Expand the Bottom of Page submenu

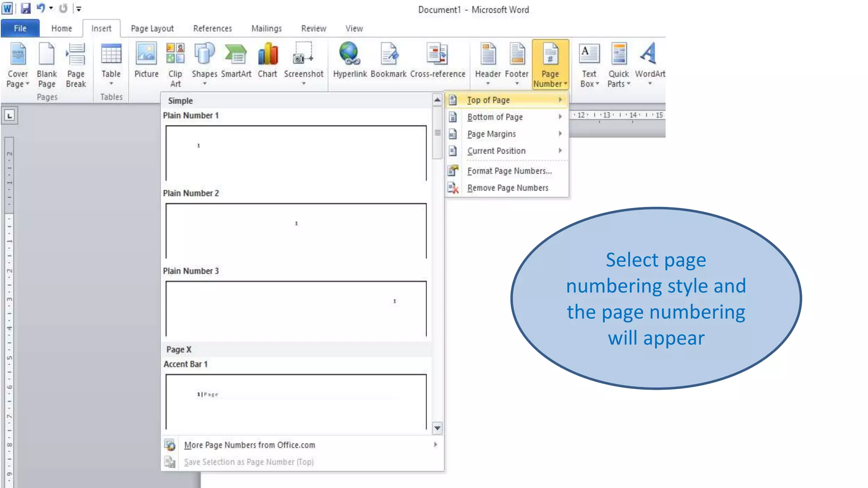coord(506,117)
